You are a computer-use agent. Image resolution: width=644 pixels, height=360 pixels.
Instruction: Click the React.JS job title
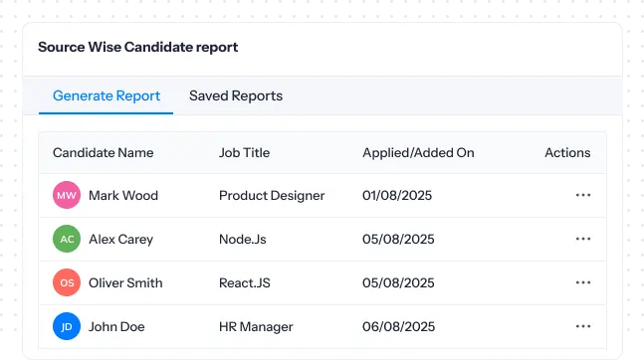[x=245, y=282]
